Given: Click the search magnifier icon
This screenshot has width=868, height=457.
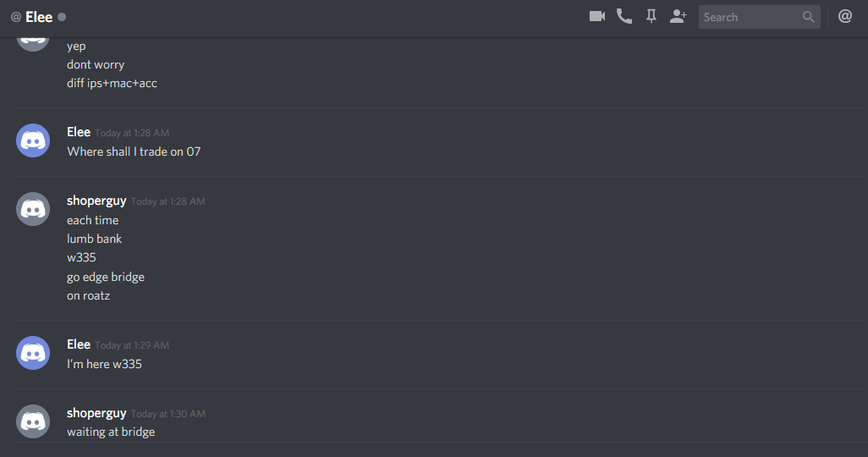Looking at the screenshot, I should tap(808, 17).
